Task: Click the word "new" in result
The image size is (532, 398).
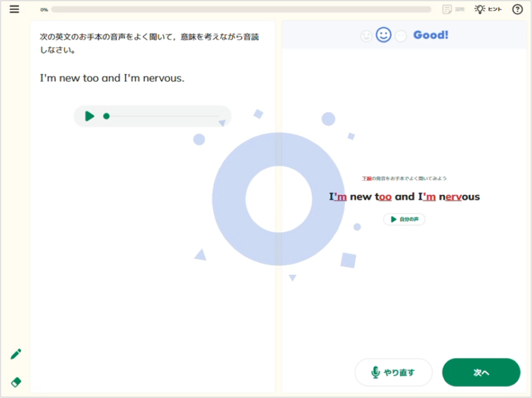Action: (361, 196)
